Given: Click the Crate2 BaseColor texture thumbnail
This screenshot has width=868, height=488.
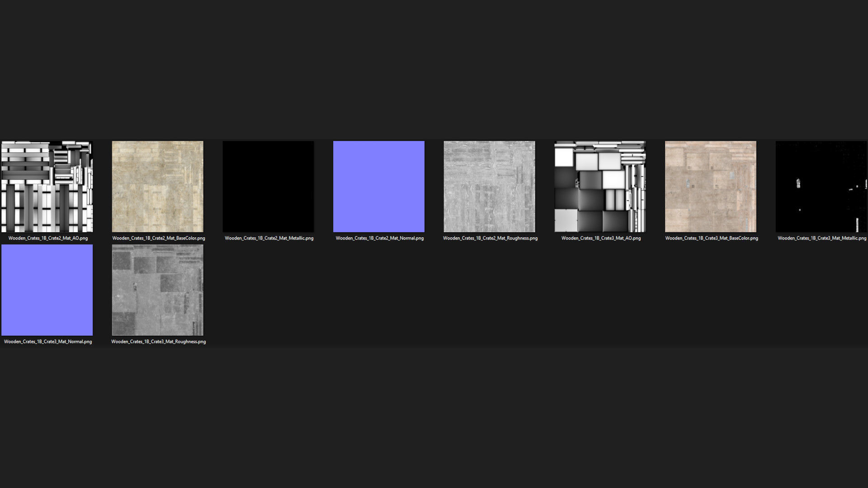Looking at the screenshot, I should pos(158,186).
